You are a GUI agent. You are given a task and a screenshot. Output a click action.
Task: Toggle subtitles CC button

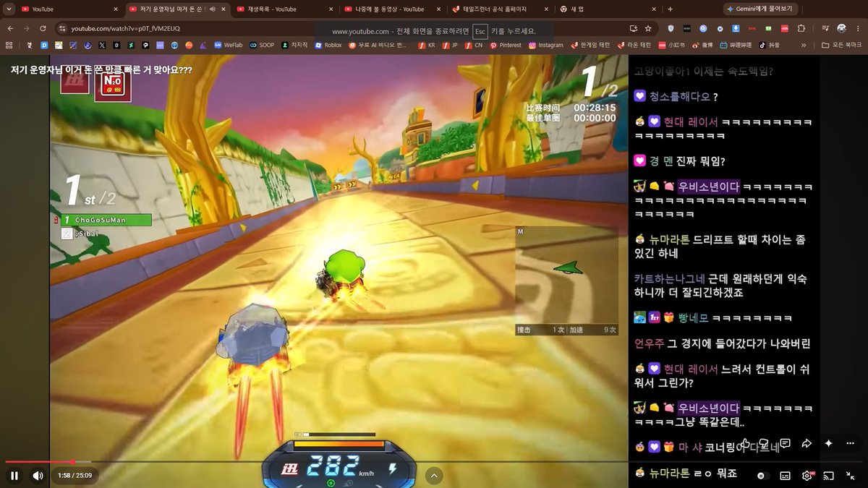tap(785, 476)
